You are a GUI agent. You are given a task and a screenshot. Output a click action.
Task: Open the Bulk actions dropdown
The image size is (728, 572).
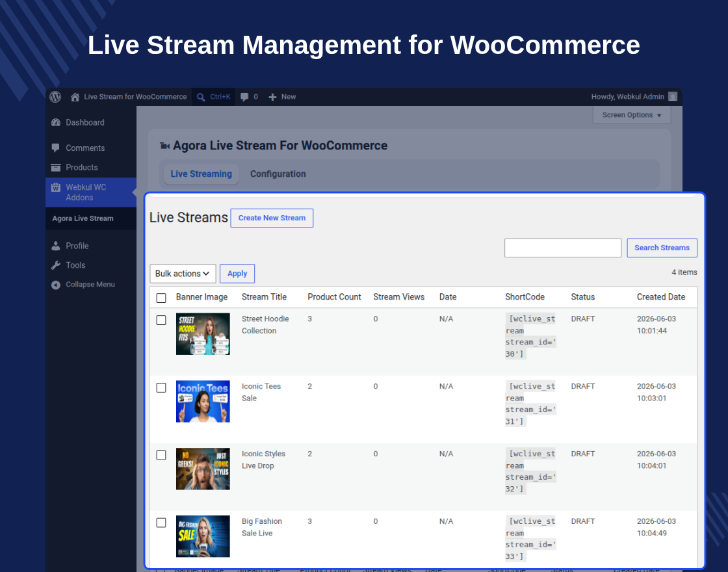183,274
